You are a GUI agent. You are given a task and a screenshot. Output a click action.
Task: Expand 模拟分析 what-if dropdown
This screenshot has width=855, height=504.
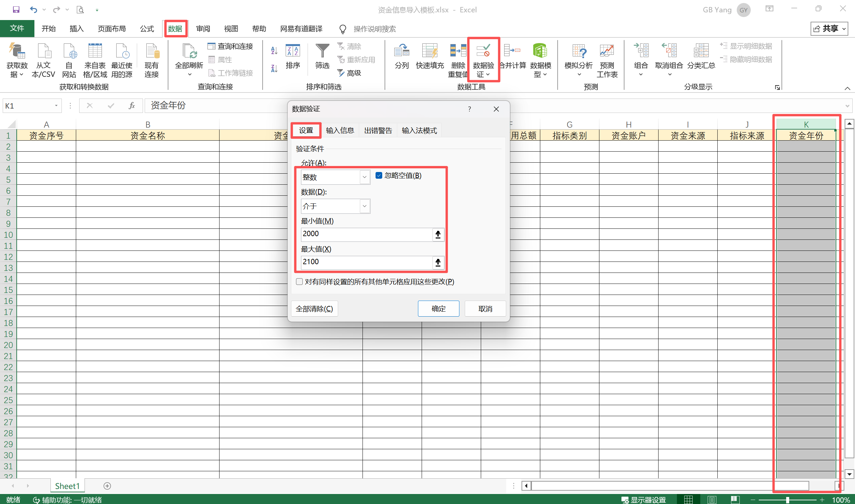(579, 74)
